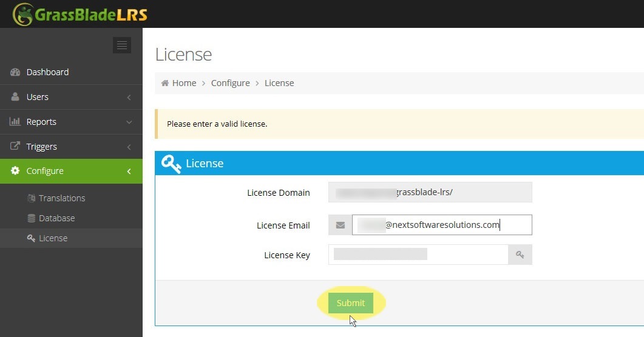Click the Users person icon
644x337 pixels.
(x=15, y=97)
